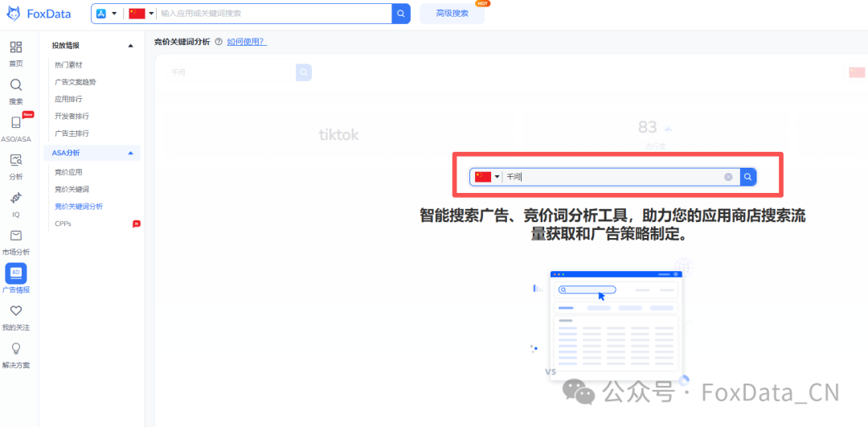Open the top bar country flag dropdown
This screenshot has height=427, width=868.
pyautogui.click(x=141, y=14)
